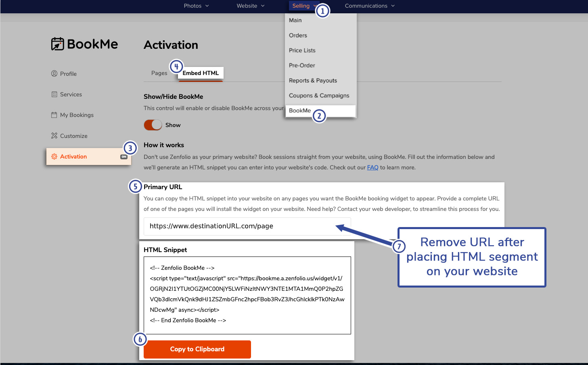Click the Show/Hide BookMe heading
Viewport: 588px width, 365px height.
coord(174,96)
